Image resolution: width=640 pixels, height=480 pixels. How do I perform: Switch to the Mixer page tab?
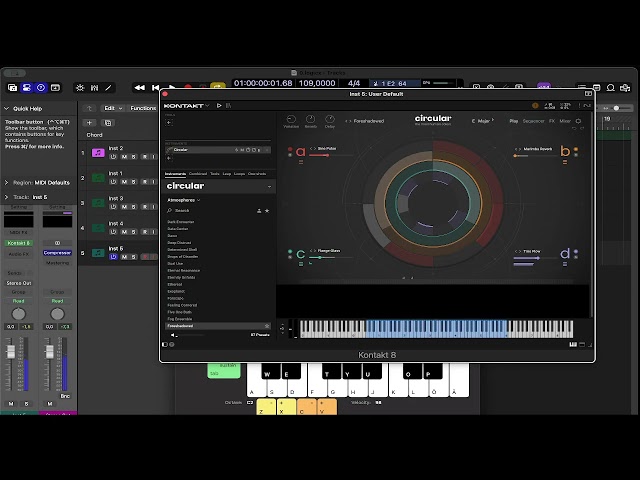[x=565, y=121]
